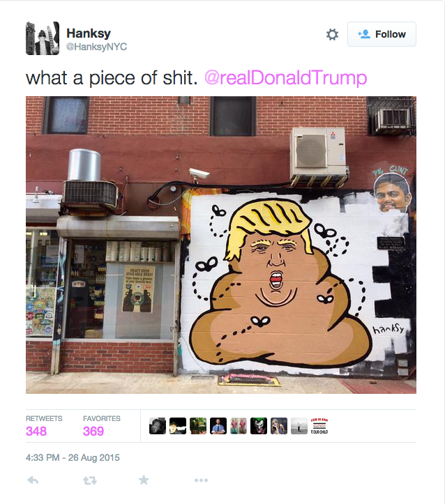Viewport: 445px width, 504px height.
Task: Click the reply arrow icon
Action: pyautogui.click(x=33, y=480)
